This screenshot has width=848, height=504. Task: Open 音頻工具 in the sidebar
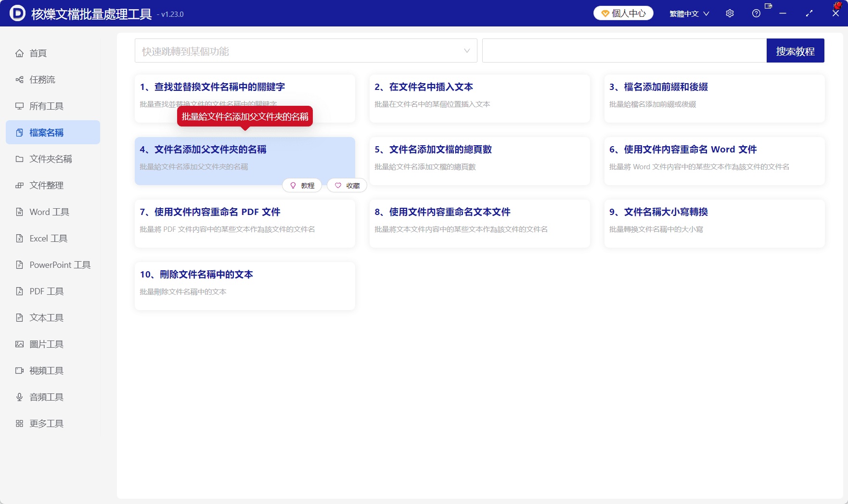53,397
